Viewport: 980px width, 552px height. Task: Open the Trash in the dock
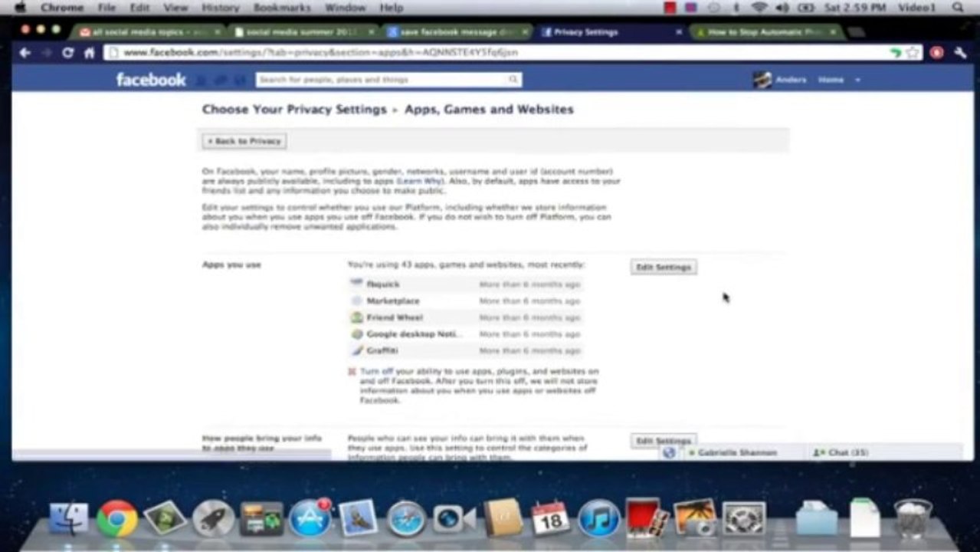point(913,519)
